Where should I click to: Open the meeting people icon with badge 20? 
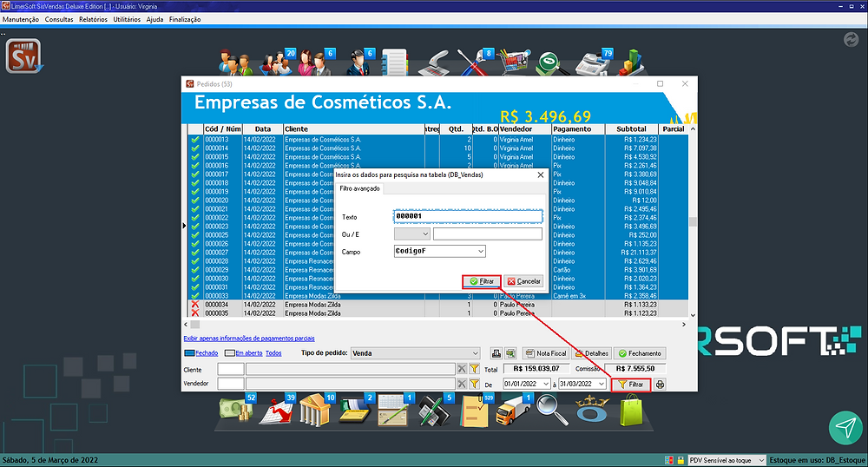coord(278,62)
